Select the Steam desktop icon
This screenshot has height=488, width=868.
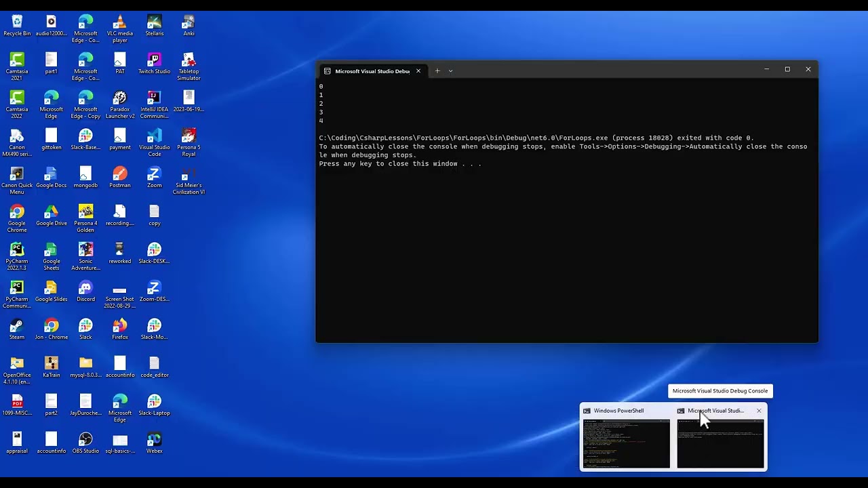17,329
